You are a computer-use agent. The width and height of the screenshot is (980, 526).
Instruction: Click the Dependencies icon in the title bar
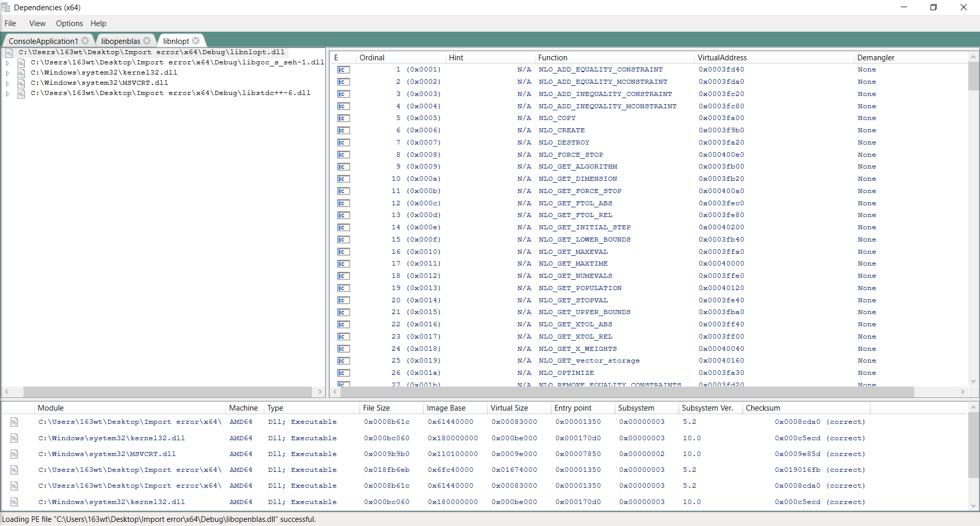6,7
